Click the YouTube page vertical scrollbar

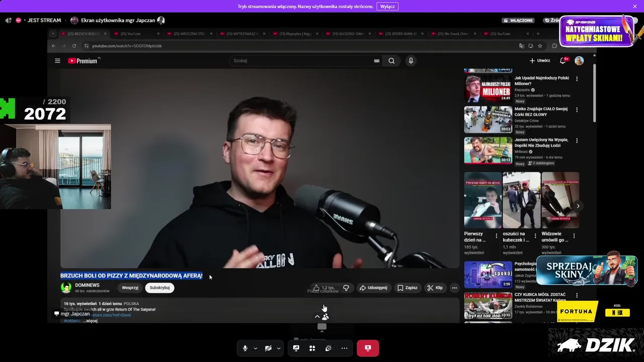tap(594, 93)
